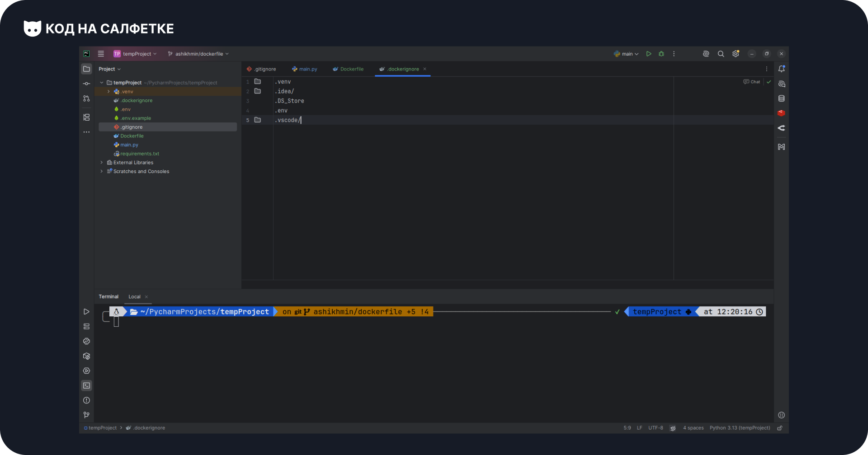The height and width of the screenshot is (455, 868).
Task: Open Search Everywhere magnifier
Action: (721, 54)
